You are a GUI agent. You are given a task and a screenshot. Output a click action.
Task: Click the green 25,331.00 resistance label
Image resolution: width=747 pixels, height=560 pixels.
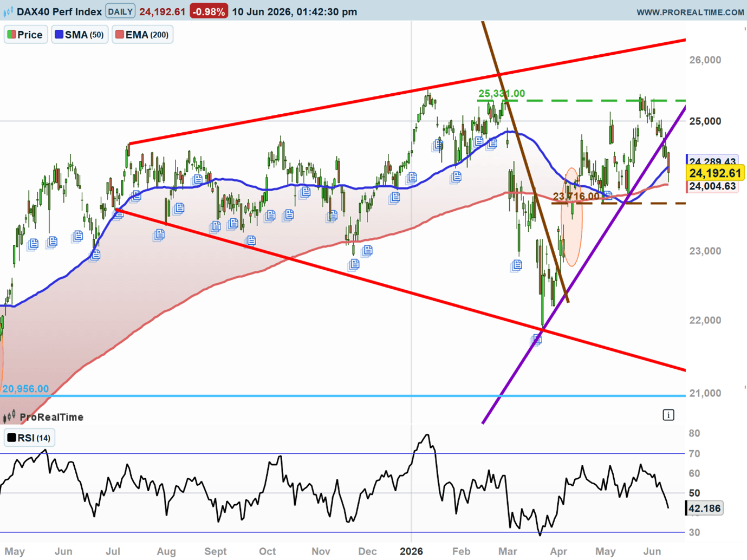click(x=502, y=94)
